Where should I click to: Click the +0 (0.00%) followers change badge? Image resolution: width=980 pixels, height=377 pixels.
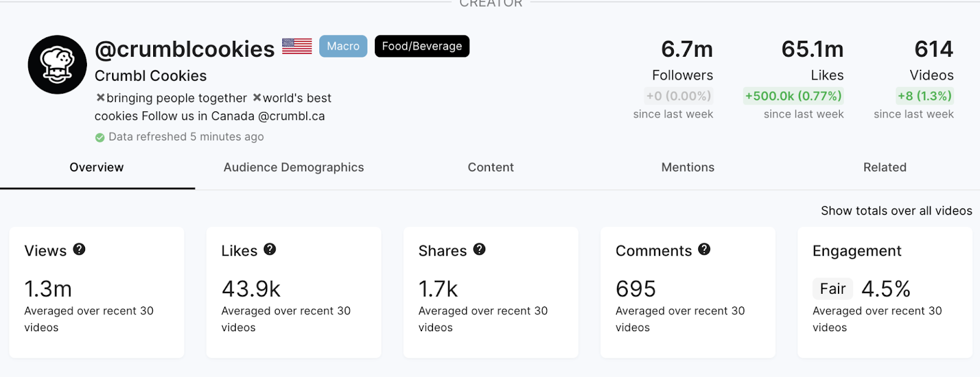coord(679,96)
